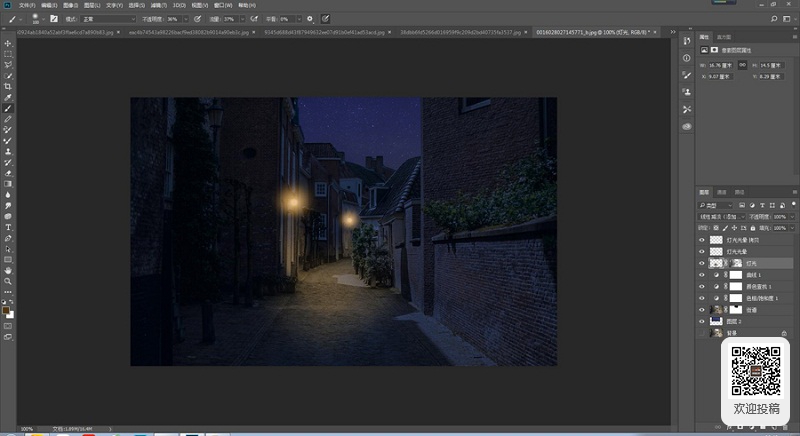Open the brush mode 正常 dropdown
800x436 pixels.
[108, 19]
